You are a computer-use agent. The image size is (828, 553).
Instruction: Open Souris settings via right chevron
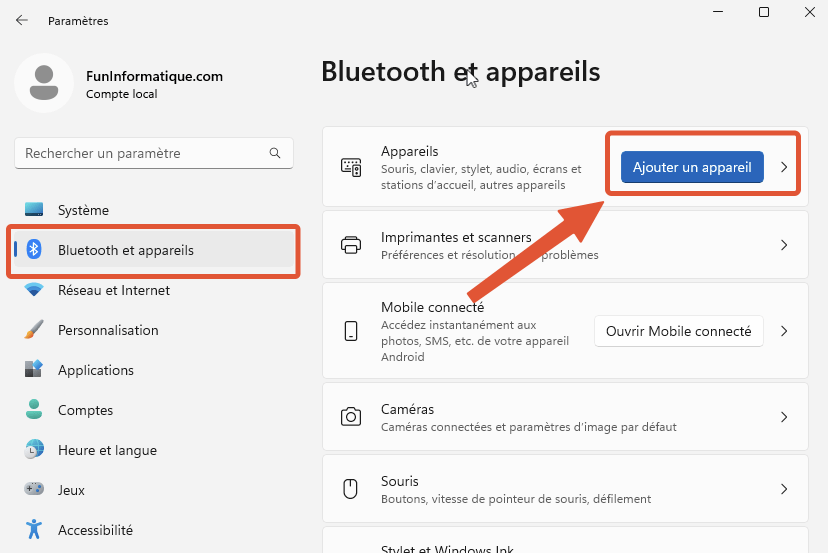coord(784,489)
